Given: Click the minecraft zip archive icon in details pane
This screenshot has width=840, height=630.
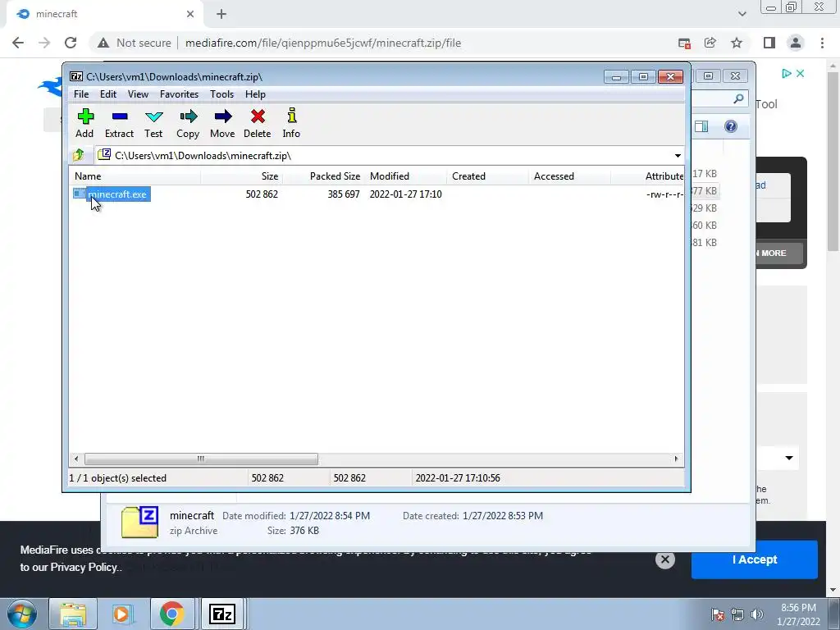Looking at the screenshot, I should pyautogui.click(x=139, y=522).
